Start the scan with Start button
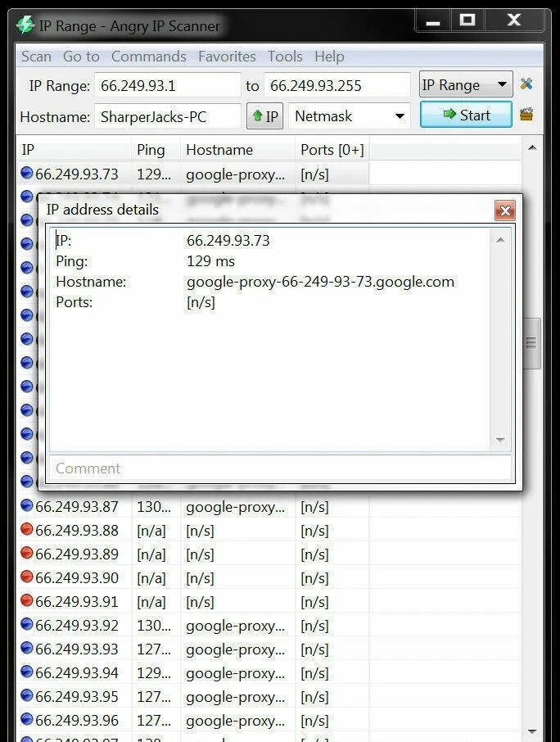Screen dimensions: 560x742 [x=466, y=115]
